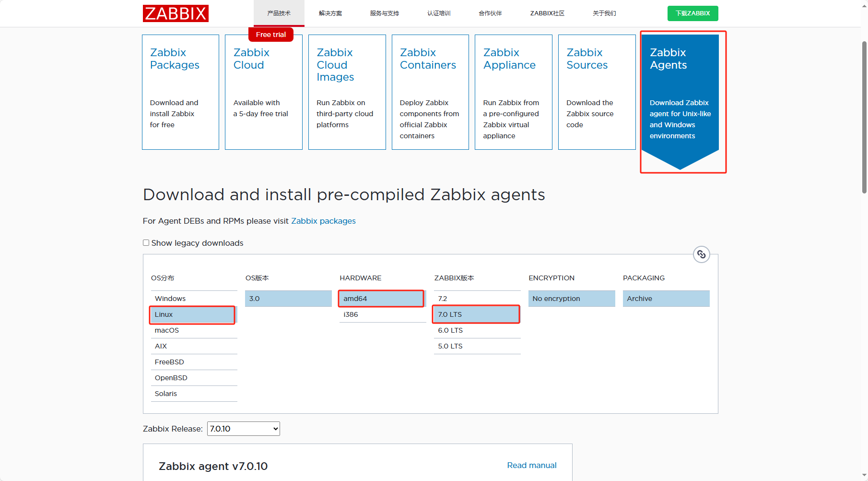
Task: Click the ZABBIX logo
Action: click(176, 13)
